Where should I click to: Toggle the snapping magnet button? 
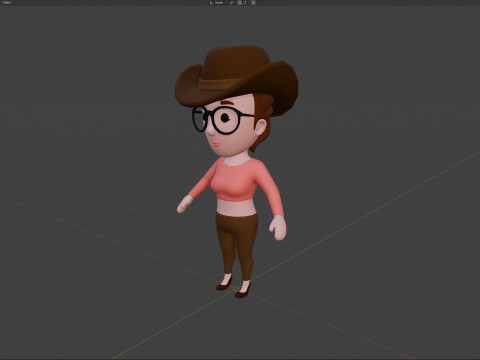(240, 2)
